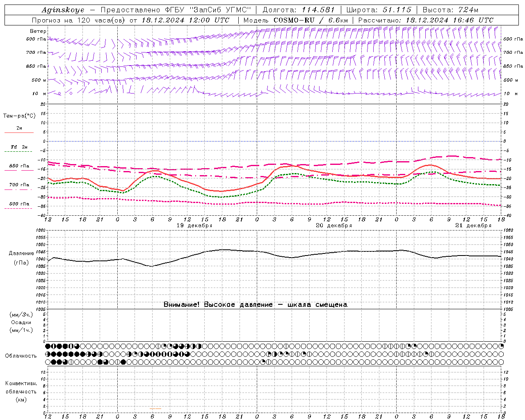This screenshot has height=420, width=525.
Task: Click the 19 декабря date label
Action: 194,226
